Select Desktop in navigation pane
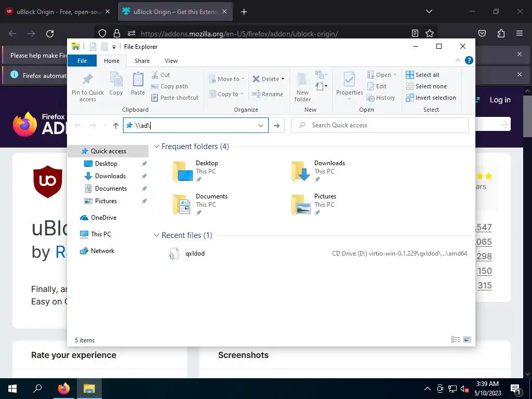 click(106, 164)
